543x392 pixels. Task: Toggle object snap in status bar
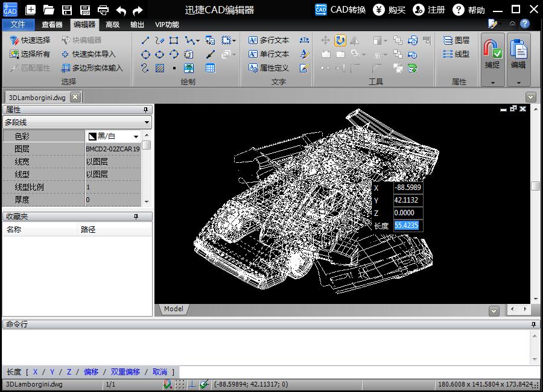(168, 384)
